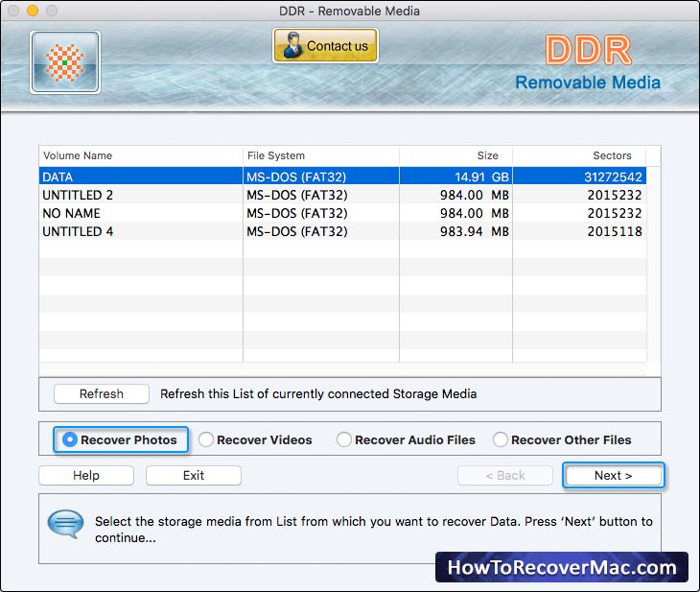Image resolution: width=700 pixels, height=592 pixels.
Task: Open the Contact us button
Action: (325, 45)
